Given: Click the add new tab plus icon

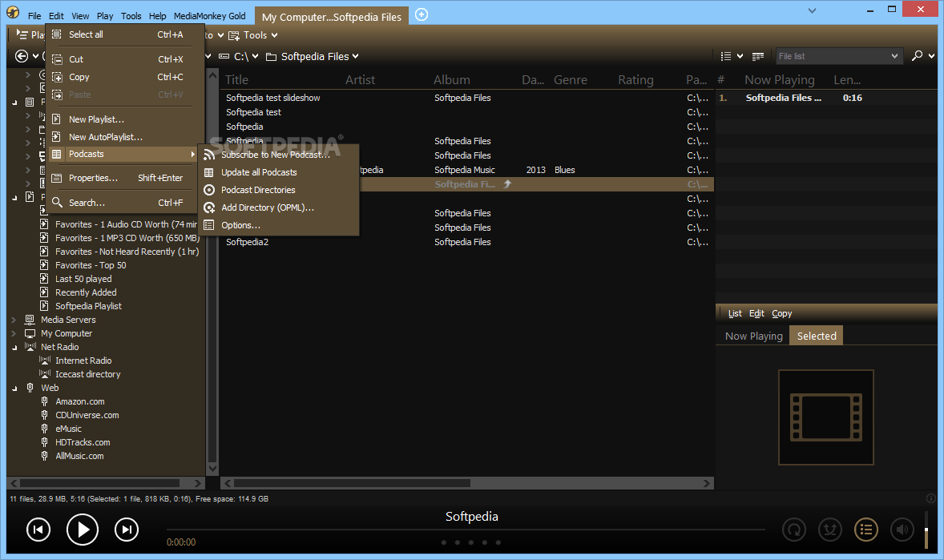Looking at the screenshot, I should pyautogui.click(x=422, y=14).
